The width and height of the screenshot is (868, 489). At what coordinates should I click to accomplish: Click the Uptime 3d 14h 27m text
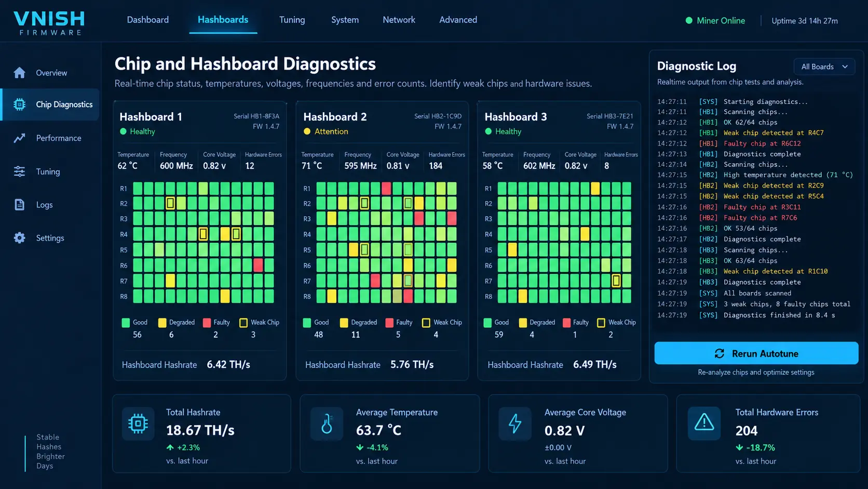[x=805, y=21]
